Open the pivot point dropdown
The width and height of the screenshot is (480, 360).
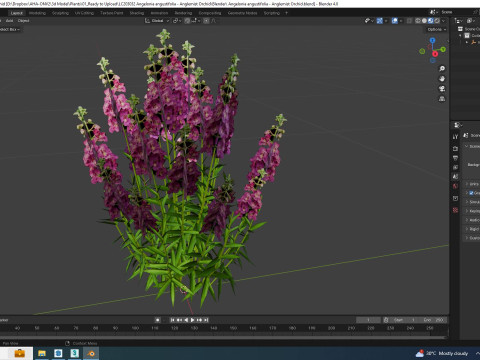(177, 21)
